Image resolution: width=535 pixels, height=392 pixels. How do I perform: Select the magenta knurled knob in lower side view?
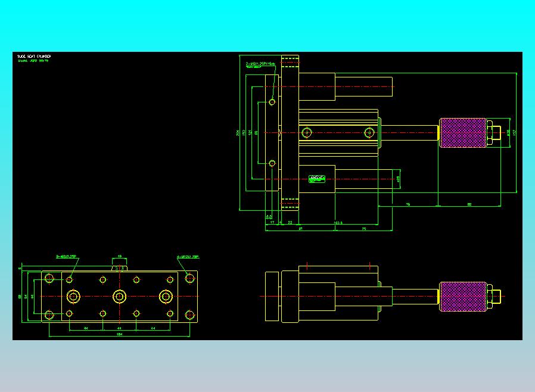coord(463,297)
